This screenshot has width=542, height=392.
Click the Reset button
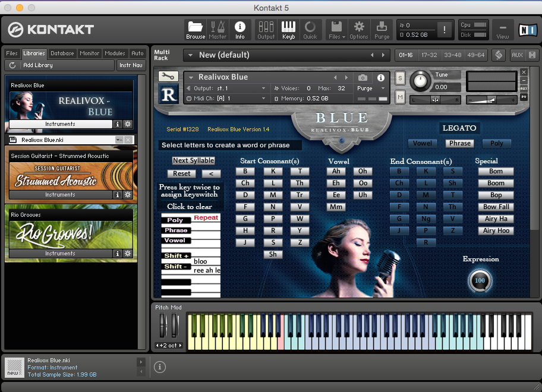pos(181,173)
